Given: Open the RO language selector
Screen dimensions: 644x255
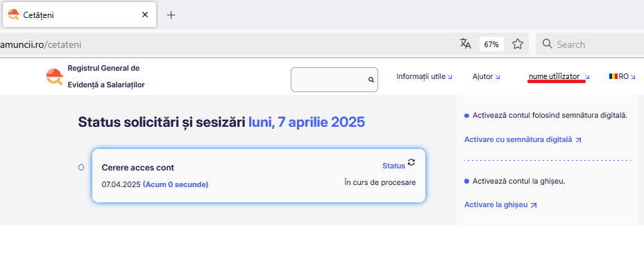Looking at the screenshot, I should pyautogui.click(x=622, y=76).
